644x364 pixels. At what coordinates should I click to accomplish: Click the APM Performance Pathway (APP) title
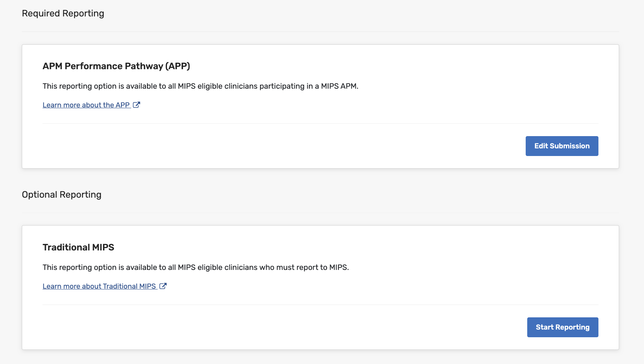[x=116, y=66]
